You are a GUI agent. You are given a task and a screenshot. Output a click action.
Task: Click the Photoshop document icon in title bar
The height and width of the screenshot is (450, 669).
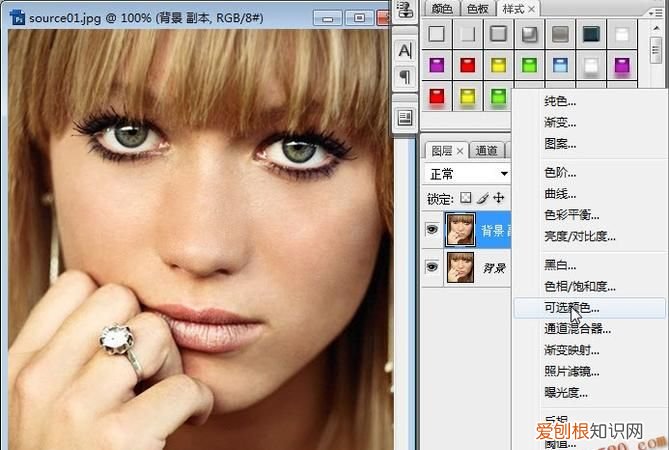(17, 18)
